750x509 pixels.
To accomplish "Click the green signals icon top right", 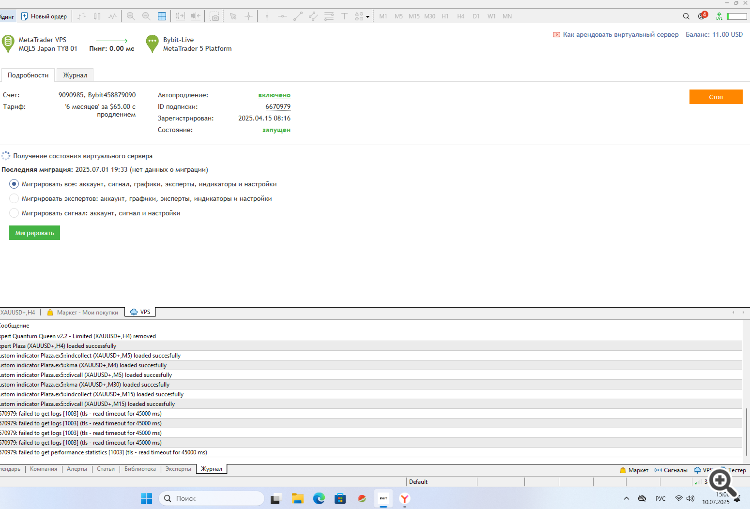I will pyautogui.click(x=718, y=16).
